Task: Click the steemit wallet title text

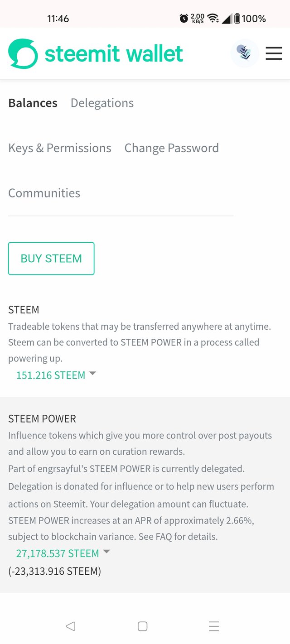Action: [114, 54]
